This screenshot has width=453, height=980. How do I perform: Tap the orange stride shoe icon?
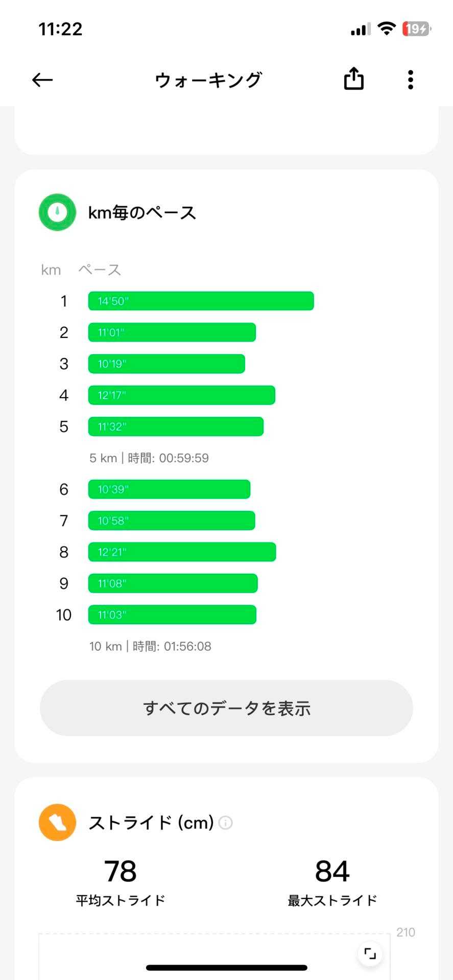57,822
